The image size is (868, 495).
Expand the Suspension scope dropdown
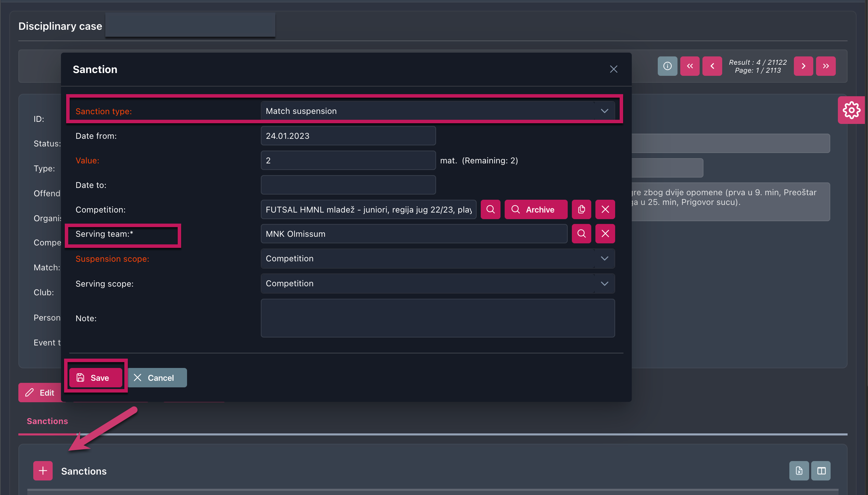[437, 259]
